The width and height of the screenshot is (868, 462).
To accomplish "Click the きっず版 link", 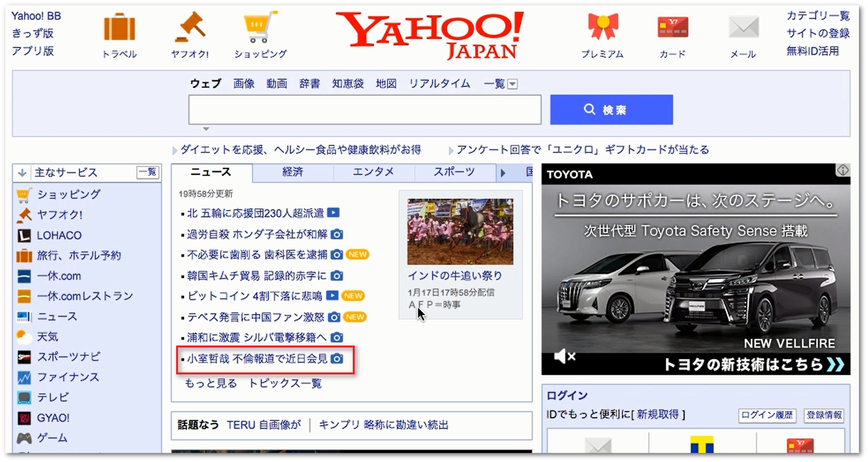I will [32, 33].
